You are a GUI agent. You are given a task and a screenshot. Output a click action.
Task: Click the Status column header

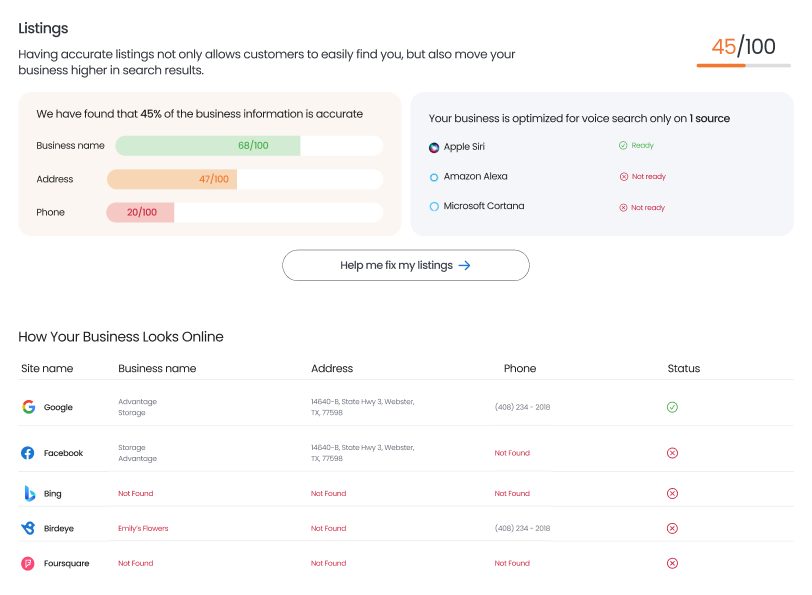(684, 368)
